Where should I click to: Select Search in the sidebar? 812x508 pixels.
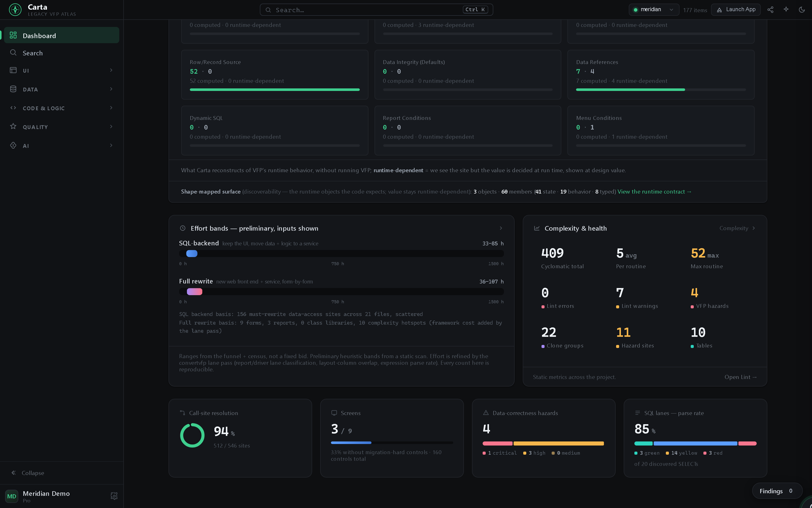61,53
